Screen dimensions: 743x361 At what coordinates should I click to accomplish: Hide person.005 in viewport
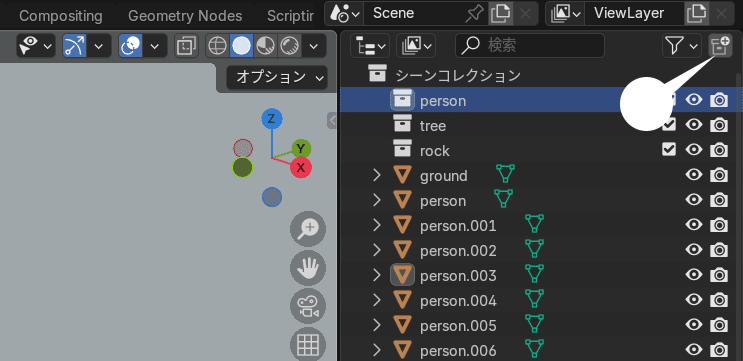coord(694,325)
